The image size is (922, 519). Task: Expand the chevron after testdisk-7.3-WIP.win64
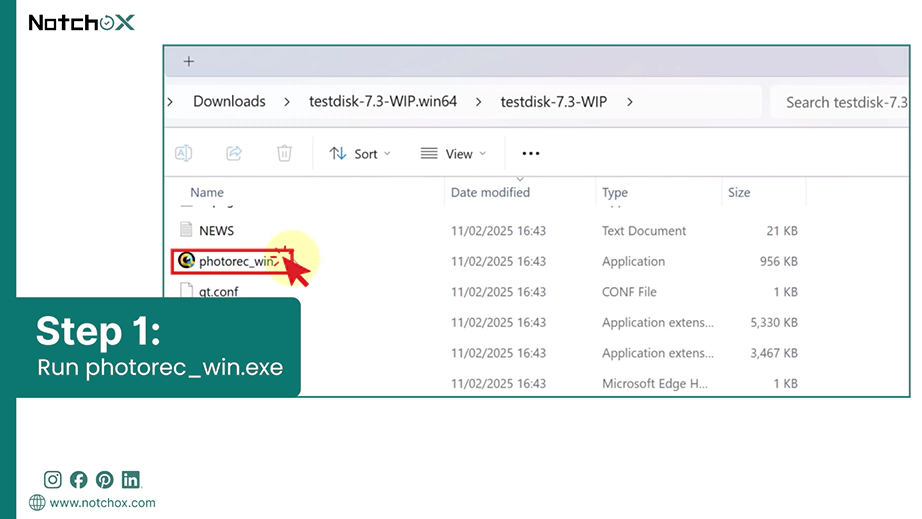[479, 102]
